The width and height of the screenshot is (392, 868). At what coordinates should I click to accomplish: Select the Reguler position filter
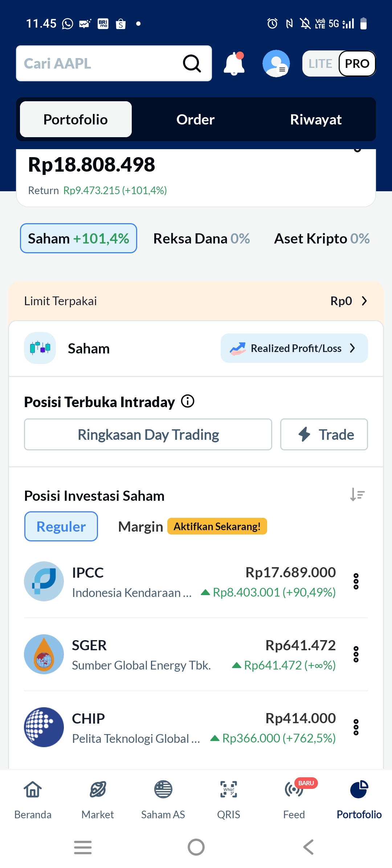[61, 527]
